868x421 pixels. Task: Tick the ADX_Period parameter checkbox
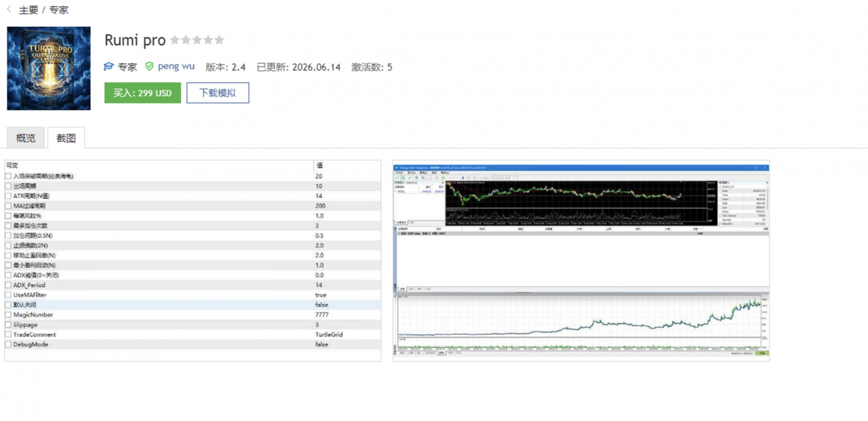click(x=9, y=285)
